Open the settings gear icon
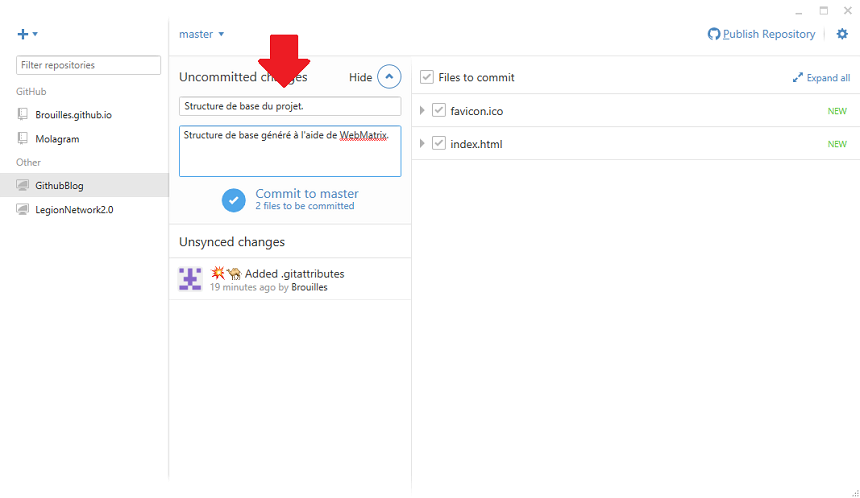The width and height of the screenshot is (860, 498). click(x=842, y=34)
